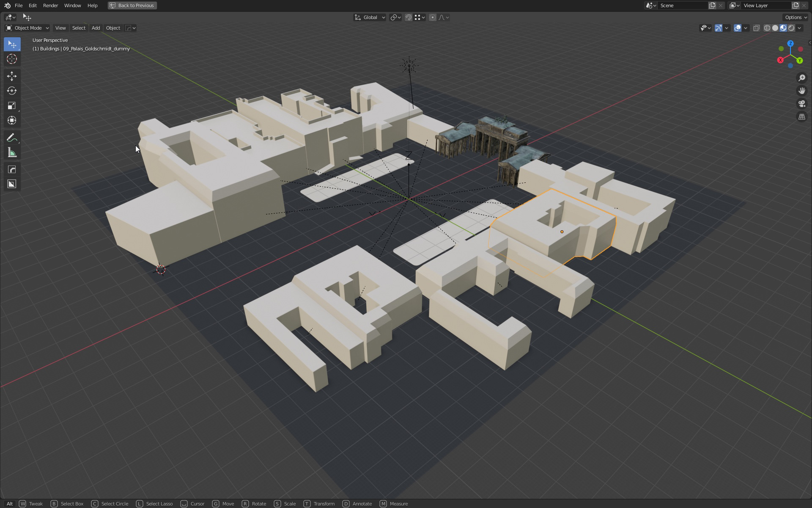This screenshot has height=508, width=812.
Task: Pick the Cursor tool
Action: (x=12, y=59)
